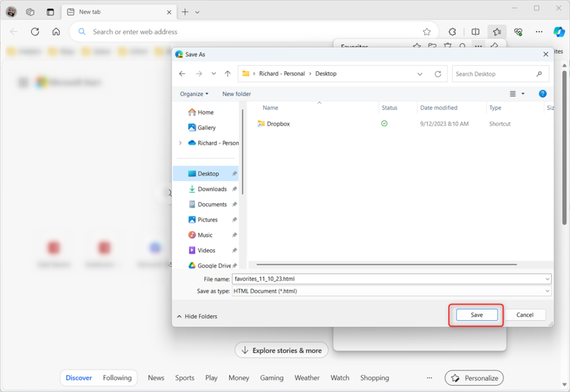Select Richard - Personal in the navigation pane

pos(213,143)
